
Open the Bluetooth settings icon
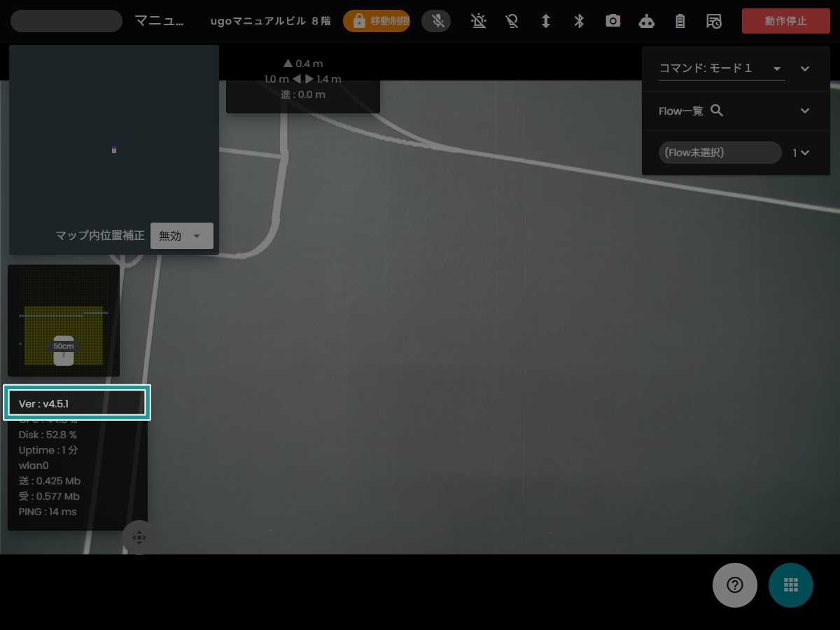click(579, 21)
